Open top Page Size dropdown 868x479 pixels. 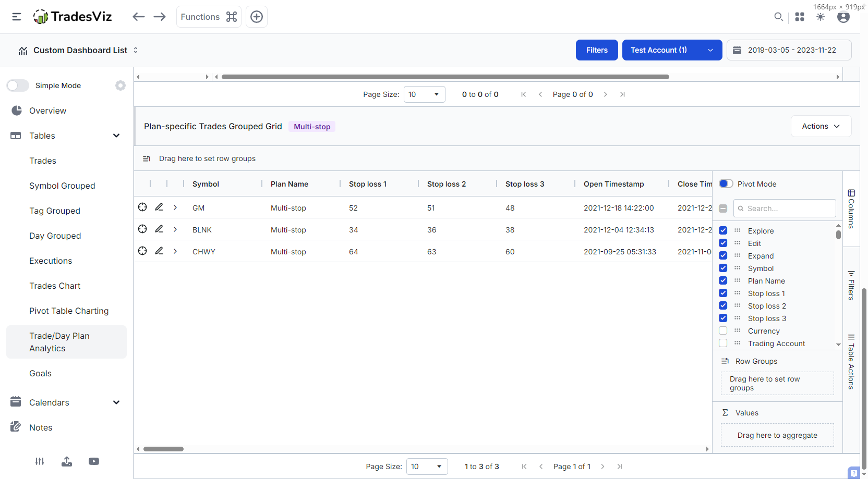click(x=424, y=94)
